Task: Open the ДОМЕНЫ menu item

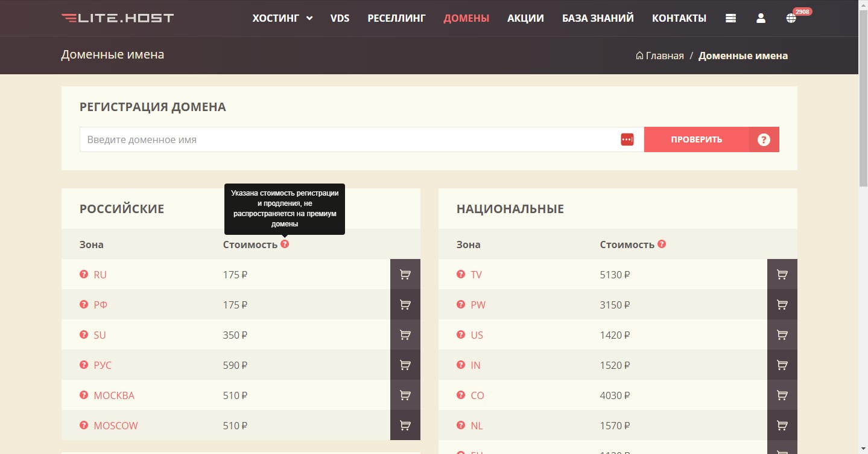Action: point(466,18)
